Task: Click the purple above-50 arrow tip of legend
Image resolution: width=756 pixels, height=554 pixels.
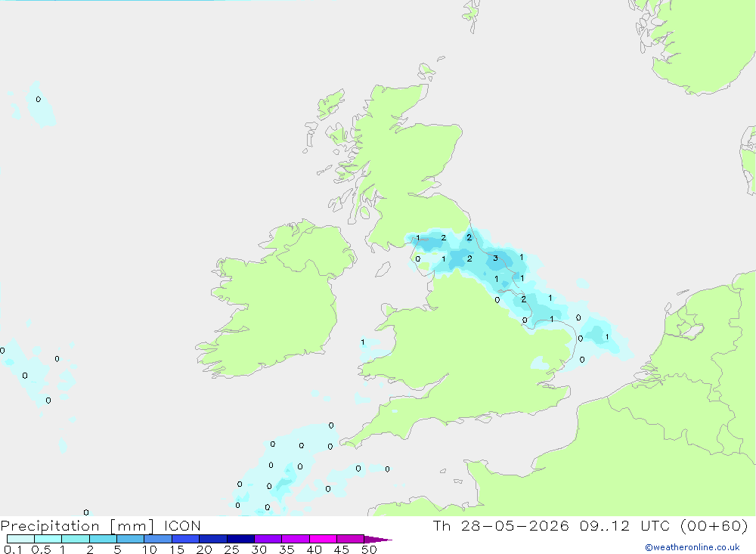Action: click(x=378, y=540)
